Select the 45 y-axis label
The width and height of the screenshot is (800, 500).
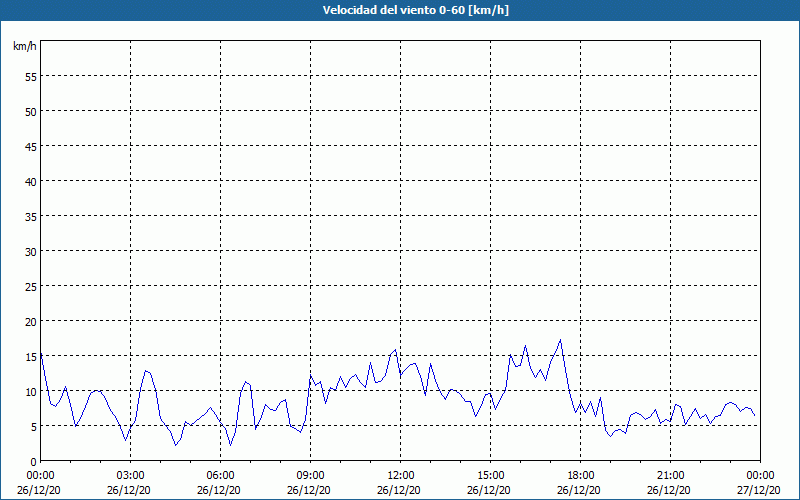pyautogui.click(x=31, y=147)
